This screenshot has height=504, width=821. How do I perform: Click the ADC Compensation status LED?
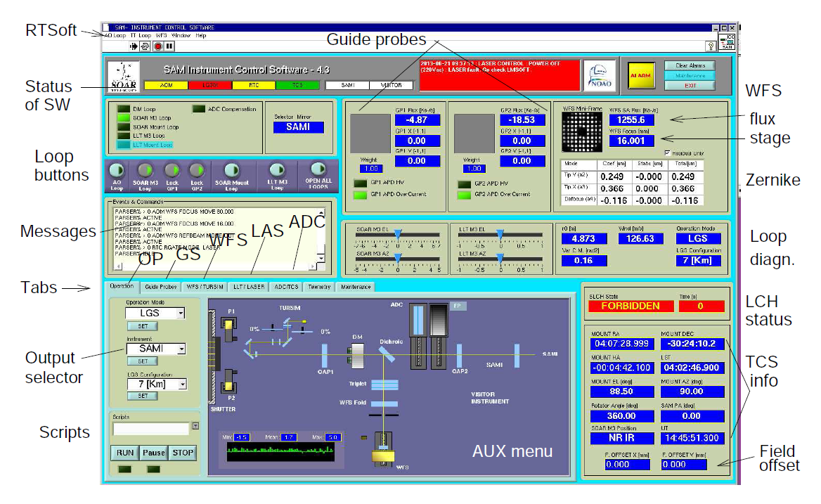(x=198, y=109)
